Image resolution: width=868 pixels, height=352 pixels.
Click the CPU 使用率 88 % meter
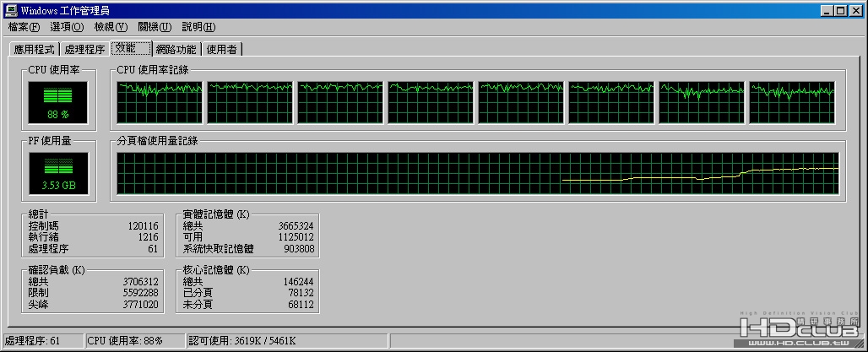pyautogui.click(x=58, y=103)
